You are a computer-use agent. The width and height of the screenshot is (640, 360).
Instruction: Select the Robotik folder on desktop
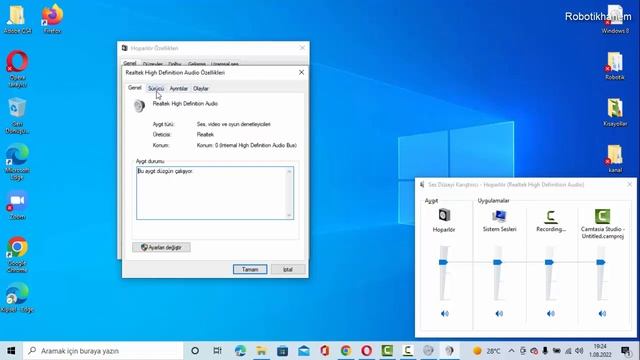point(615,65)
